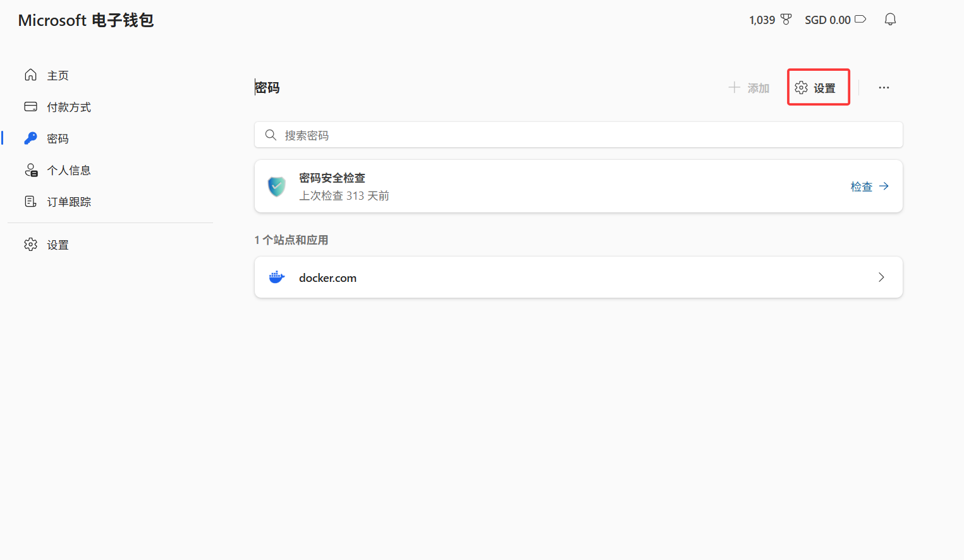
Task: Click the shield icon of 密码安全检查
Action: [277, 186]
